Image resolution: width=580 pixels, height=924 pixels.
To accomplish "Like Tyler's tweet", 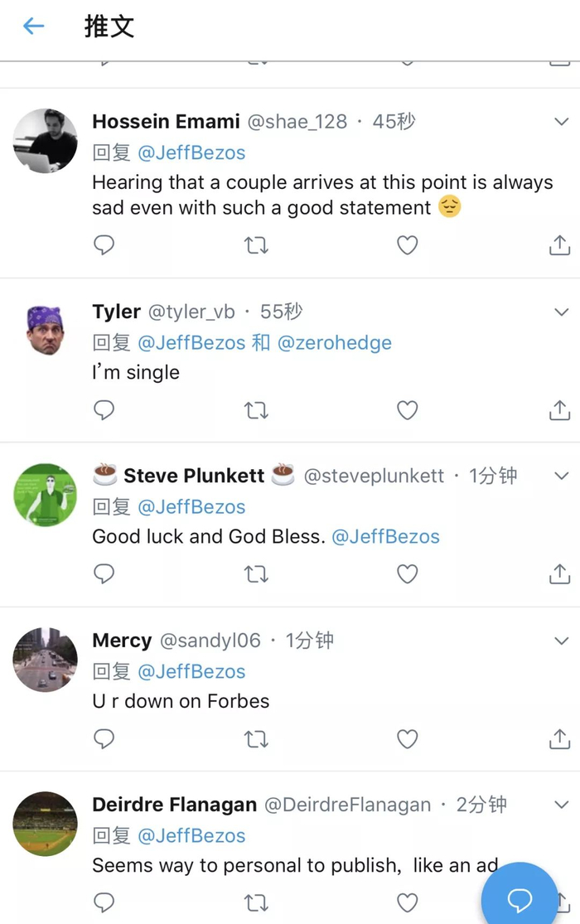I will coord(407,410).
